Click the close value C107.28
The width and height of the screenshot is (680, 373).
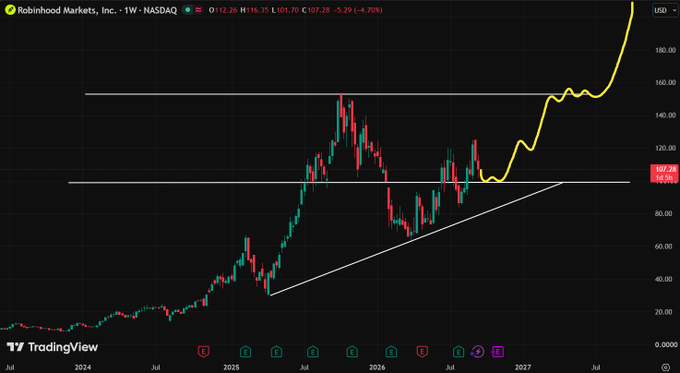tap(316, 10)
